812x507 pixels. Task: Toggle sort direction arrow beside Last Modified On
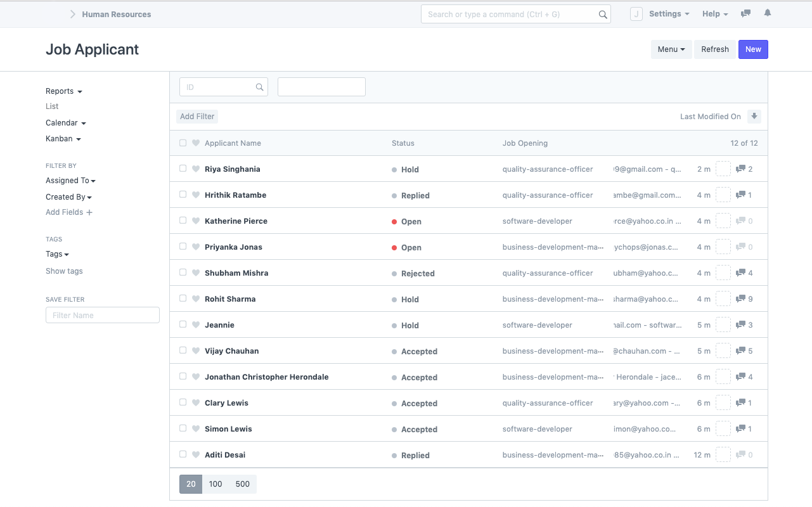click(754, 116)
